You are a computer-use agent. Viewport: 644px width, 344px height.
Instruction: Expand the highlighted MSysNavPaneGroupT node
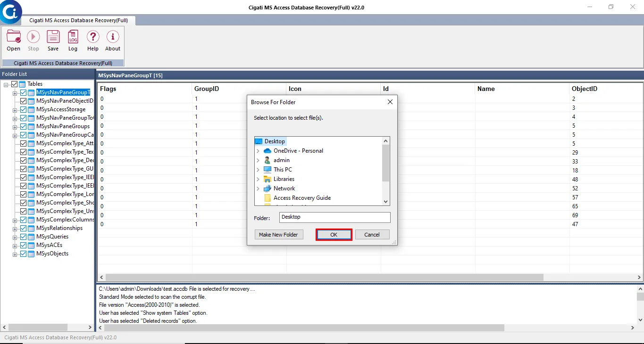(x=15, y=93)
